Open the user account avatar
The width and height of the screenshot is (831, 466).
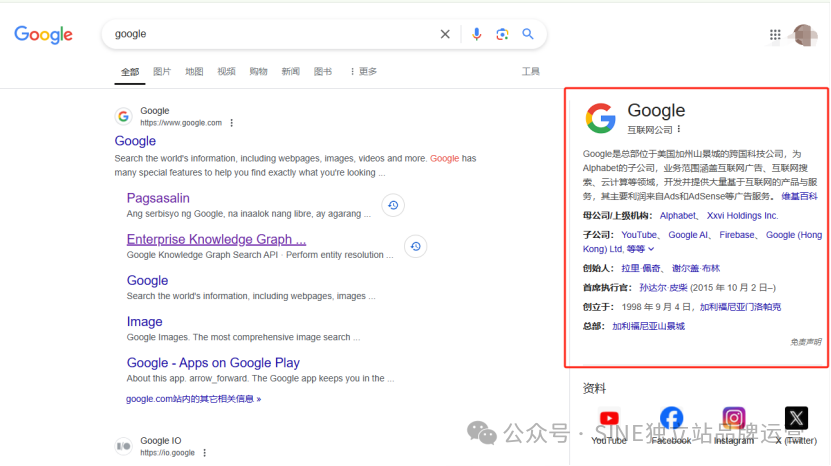pyautogui.click(x=804, y=35)
